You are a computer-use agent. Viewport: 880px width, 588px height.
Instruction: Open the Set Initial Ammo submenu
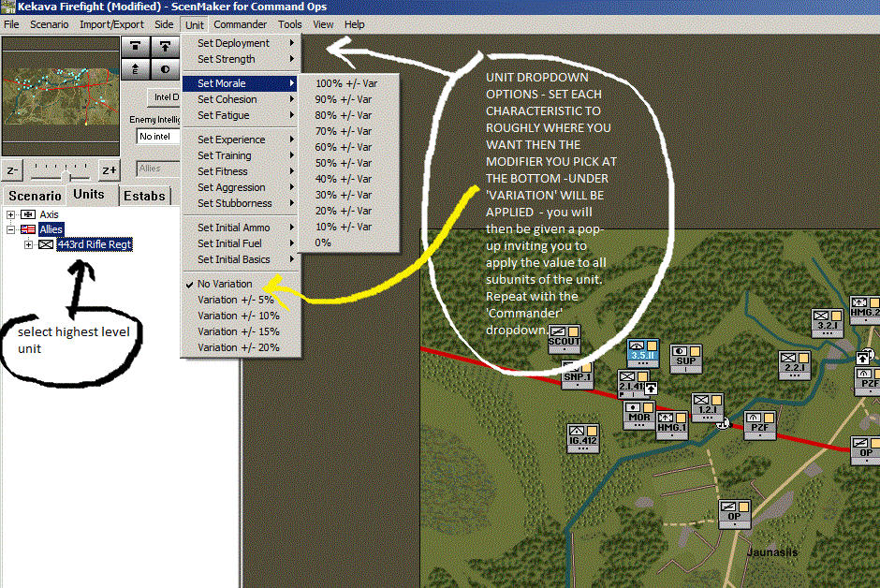242,228
